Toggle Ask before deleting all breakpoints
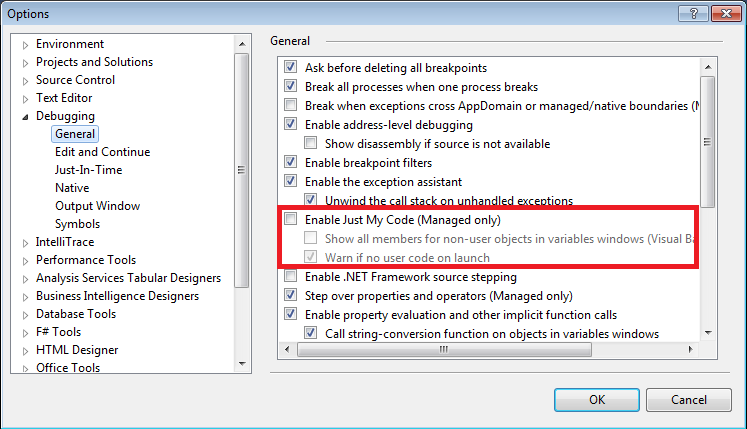Image resolution: width=747 pixels, height=429 pixels. 291,68
